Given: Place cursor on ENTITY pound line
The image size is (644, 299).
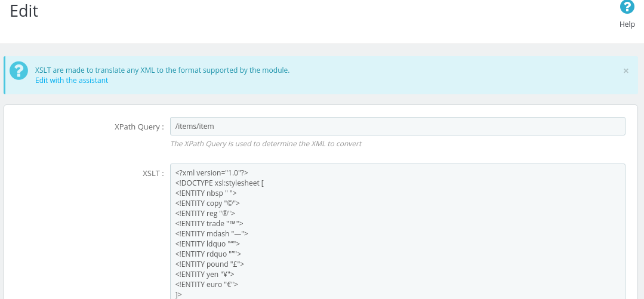Looking at the screenshot, I should 209,264.
